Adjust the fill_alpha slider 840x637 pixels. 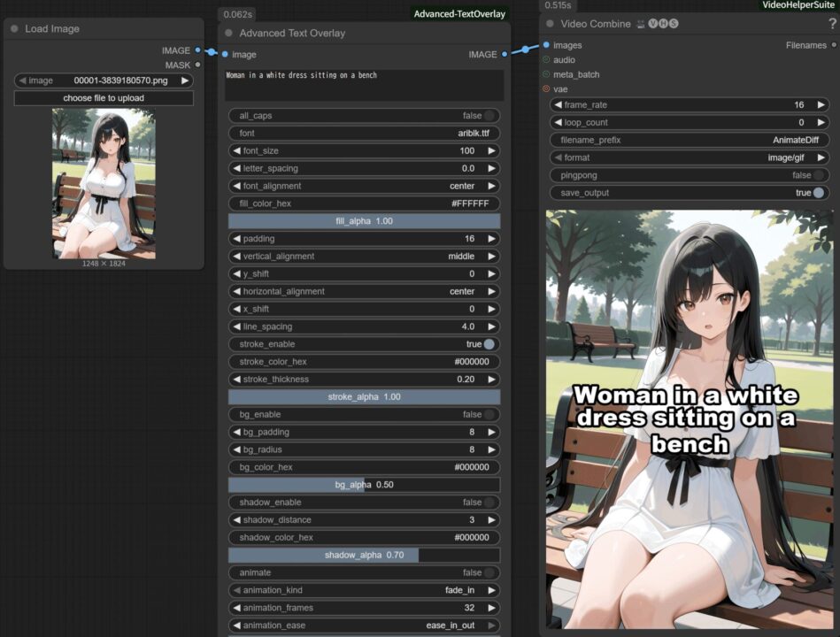pyautogui.click(x=365, y=221)
